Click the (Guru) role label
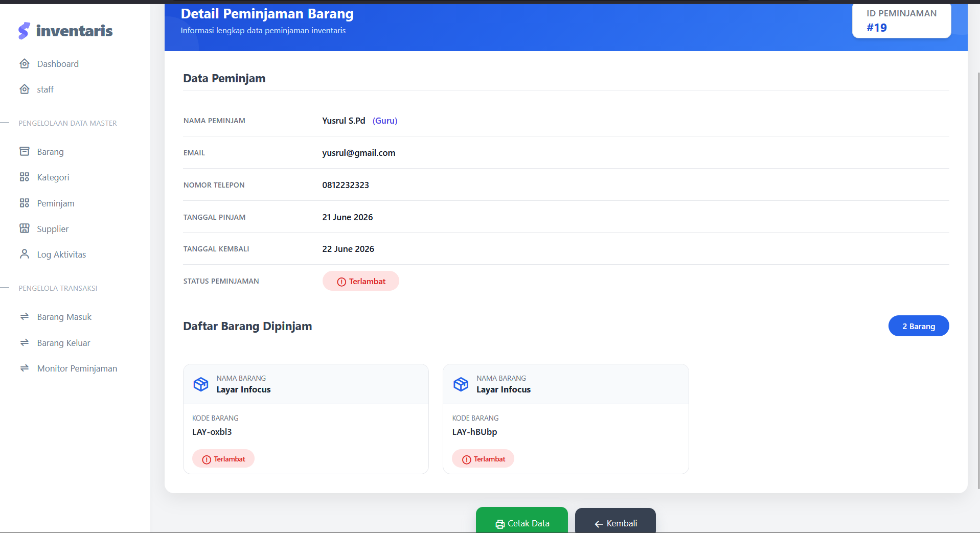Viewport: 980px width, 533px height. (385, 121)
